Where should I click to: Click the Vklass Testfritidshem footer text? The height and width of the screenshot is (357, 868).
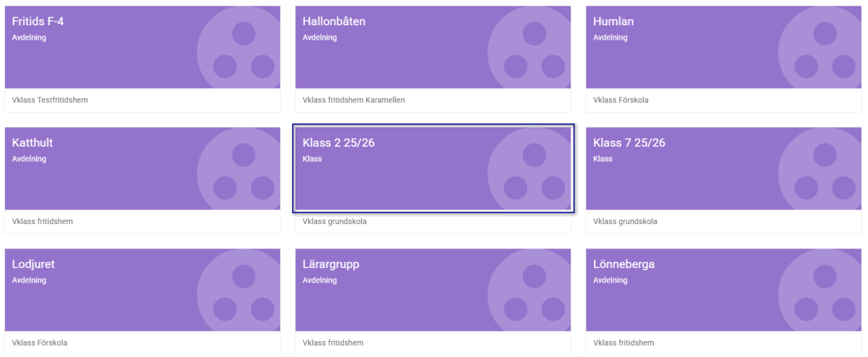point(50,100)
